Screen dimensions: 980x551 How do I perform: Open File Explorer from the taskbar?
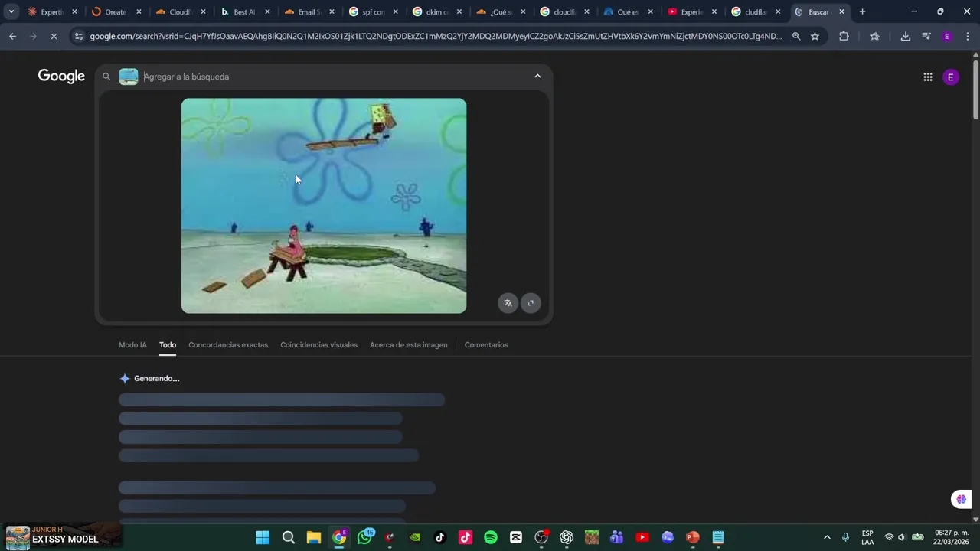pyautogui.click(x=314, y=537)
